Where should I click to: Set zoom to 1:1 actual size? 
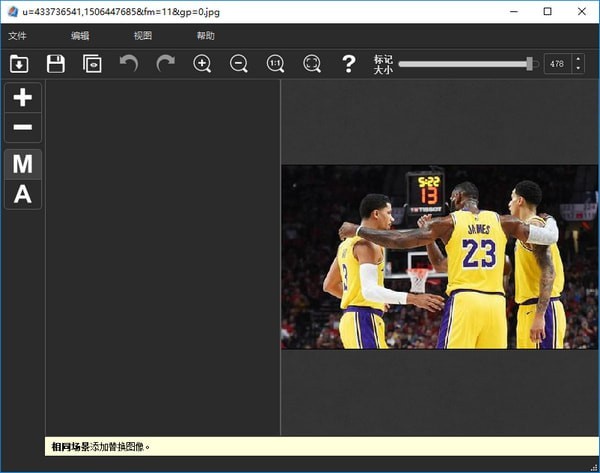[275, 64]
